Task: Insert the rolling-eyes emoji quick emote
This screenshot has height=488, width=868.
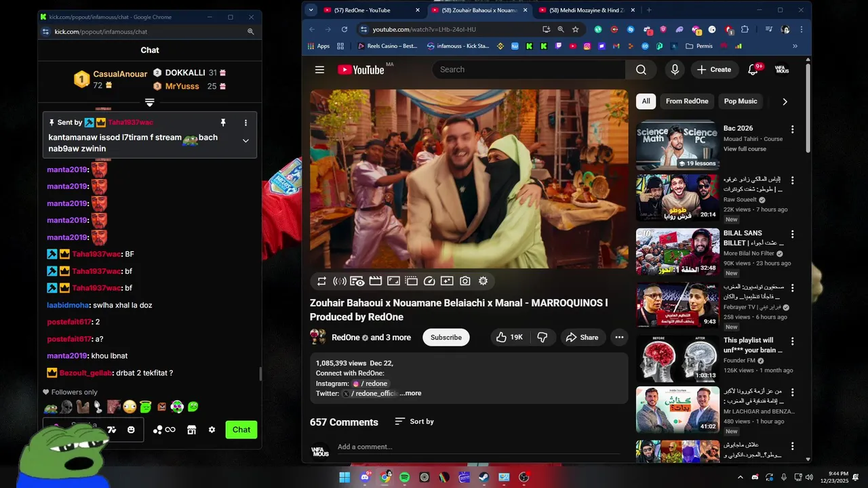Action: tap(130, 407)
